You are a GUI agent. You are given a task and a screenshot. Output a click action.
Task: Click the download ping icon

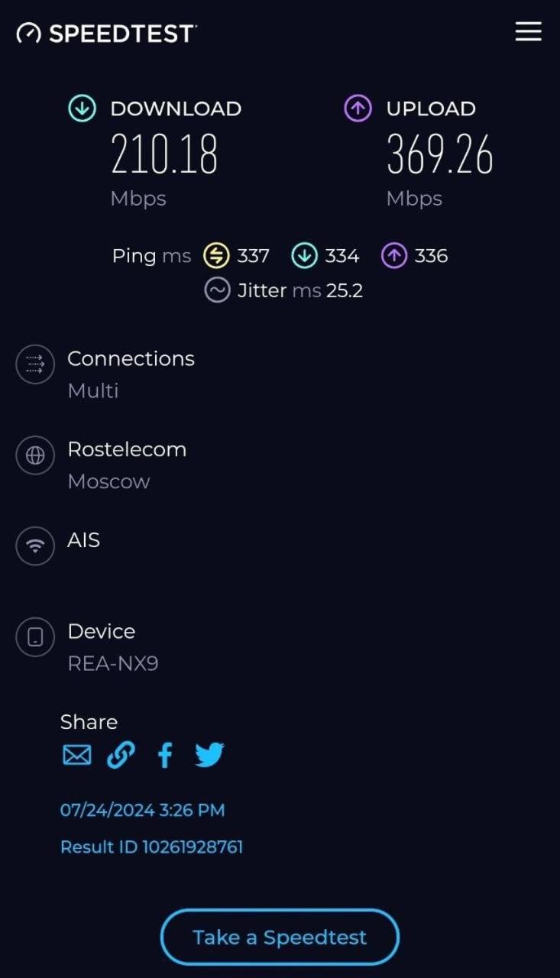(304, 256)
